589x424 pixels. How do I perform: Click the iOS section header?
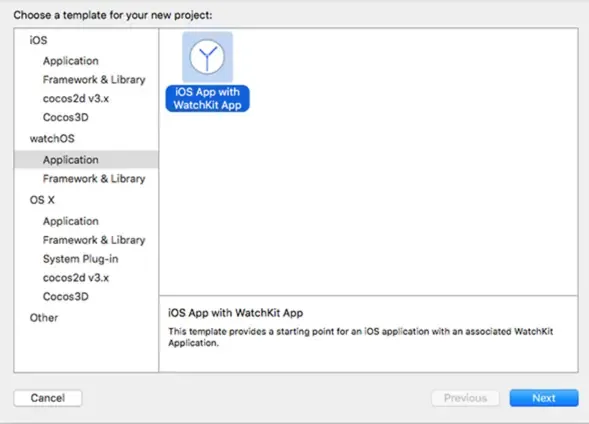pyautogui.click(x=38, y=40)
